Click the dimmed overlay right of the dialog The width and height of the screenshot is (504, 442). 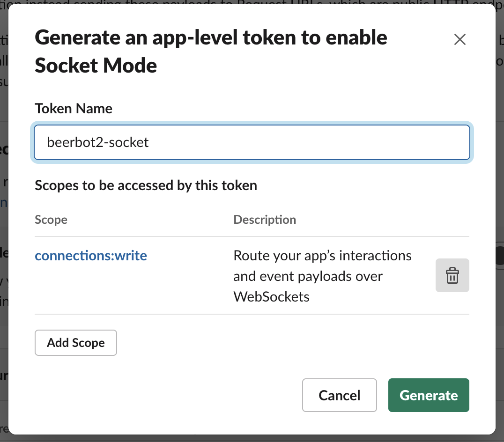pos(500,140)
